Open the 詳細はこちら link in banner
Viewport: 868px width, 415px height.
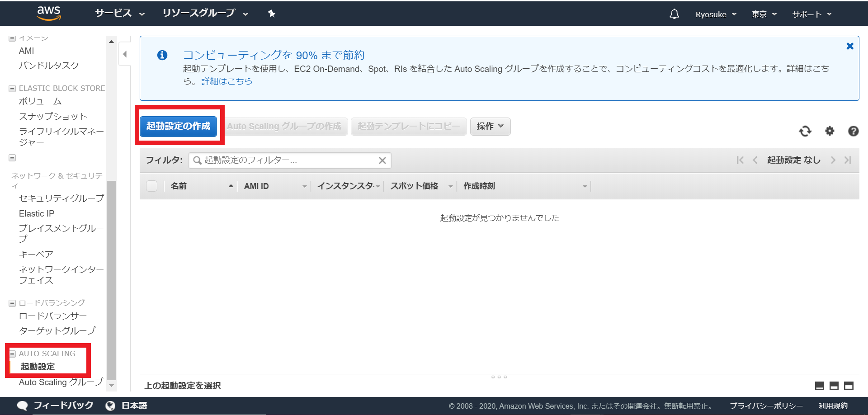click(x=227, y=81)
